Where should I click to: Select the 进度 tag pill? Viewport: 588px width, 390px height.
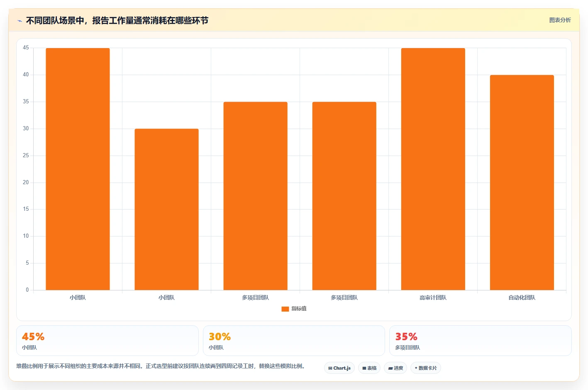tap(395, 368)
